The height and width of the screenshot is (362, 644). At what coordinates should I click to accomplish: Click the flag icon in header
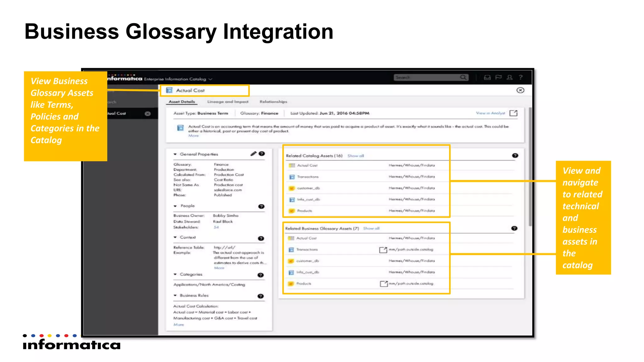(x=498, y=77)
